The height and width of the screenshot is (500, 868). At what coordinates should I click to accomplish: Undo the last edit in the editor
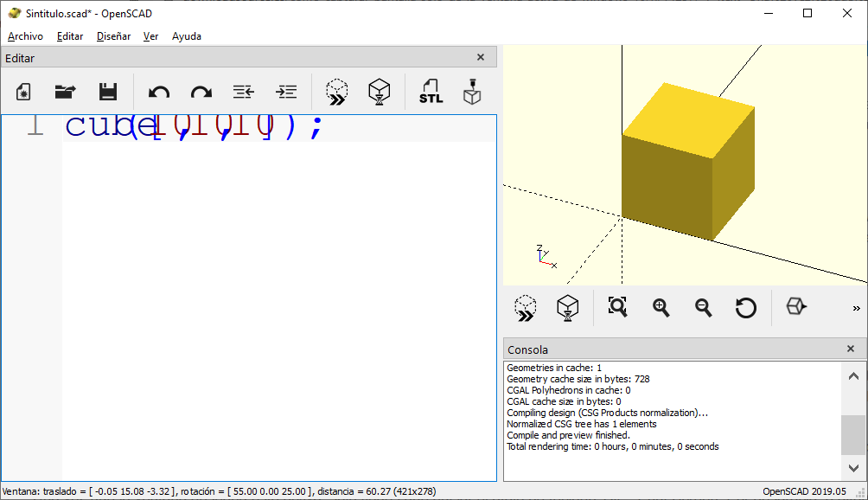(159, 91)
